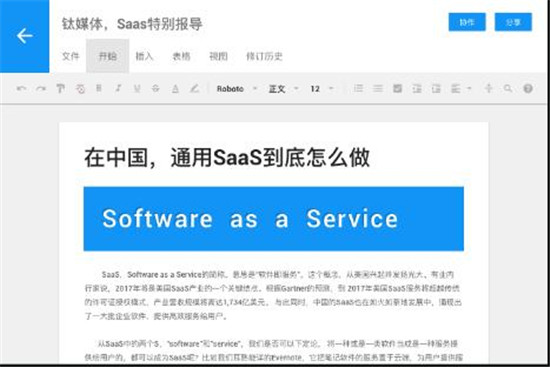This screenshot has height=367, width=550.
Task: Switch to the 表格 tab
Action: (x=181, y=56)
